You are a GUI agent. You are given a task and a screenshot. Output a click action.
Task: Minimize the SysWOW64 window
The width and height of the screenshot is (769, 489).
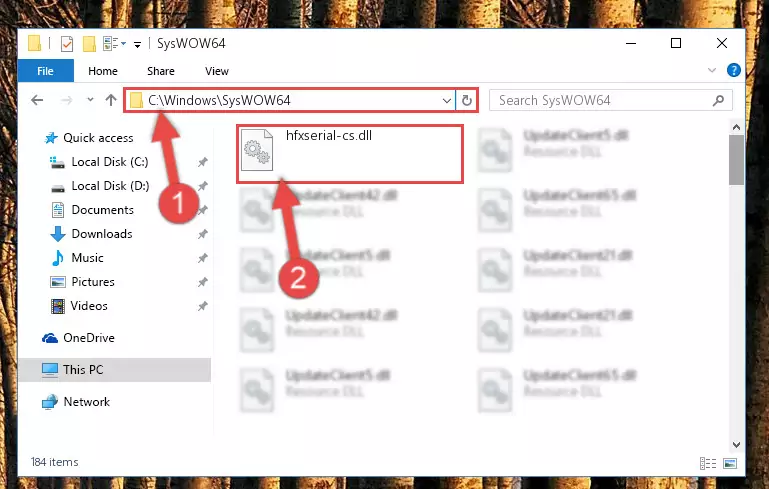(631, 43)
